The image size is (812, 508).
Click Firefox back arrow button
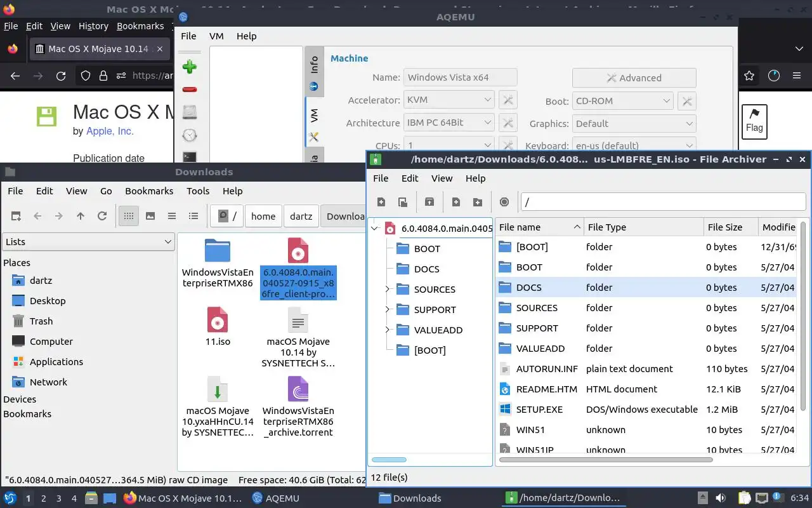15,76
